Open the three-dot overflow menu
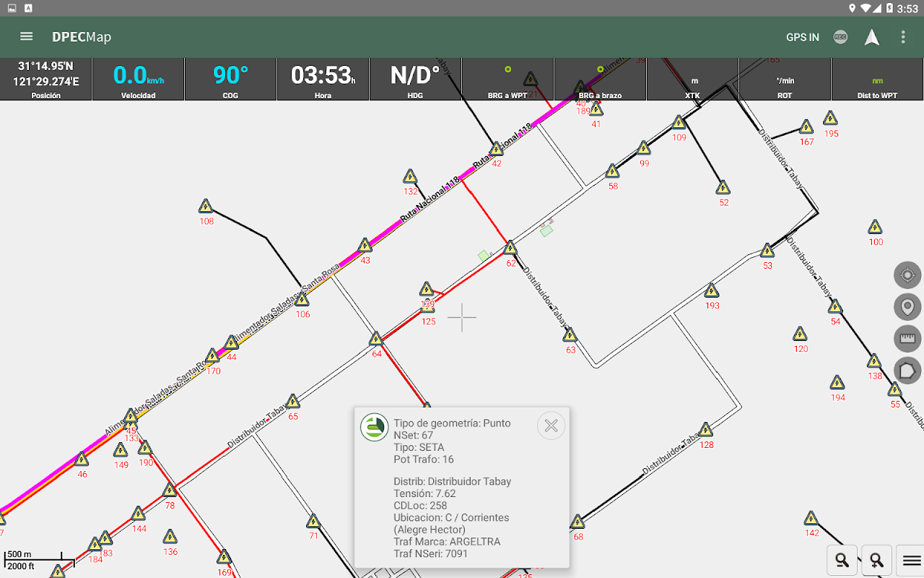Image resolution: width=924 pixels, height=578 pixels. 903,37
